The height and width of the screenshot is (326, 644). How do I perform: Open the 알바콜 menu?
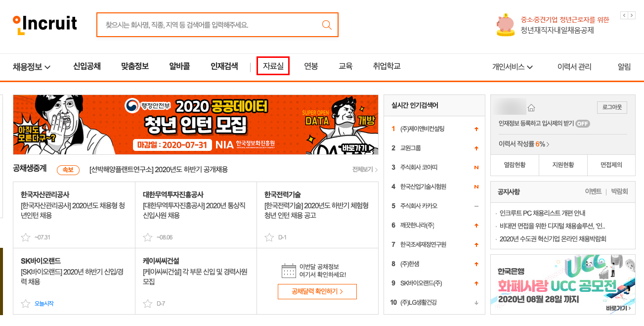179,66
